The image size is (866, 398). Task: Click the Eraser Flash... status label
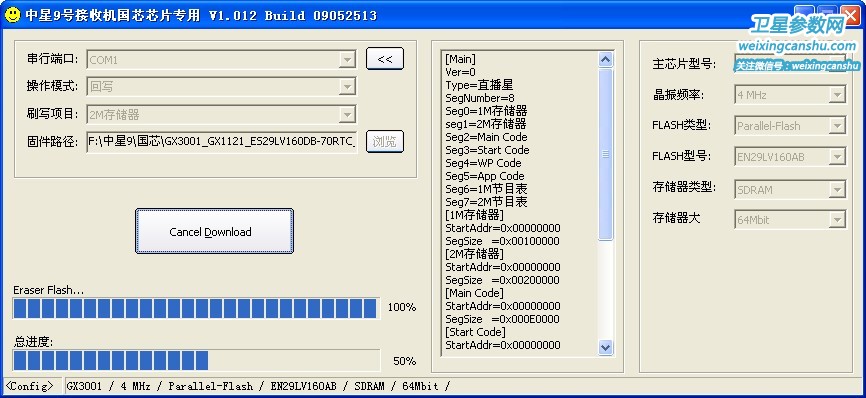pyautogui.click(x=49, y=290)
